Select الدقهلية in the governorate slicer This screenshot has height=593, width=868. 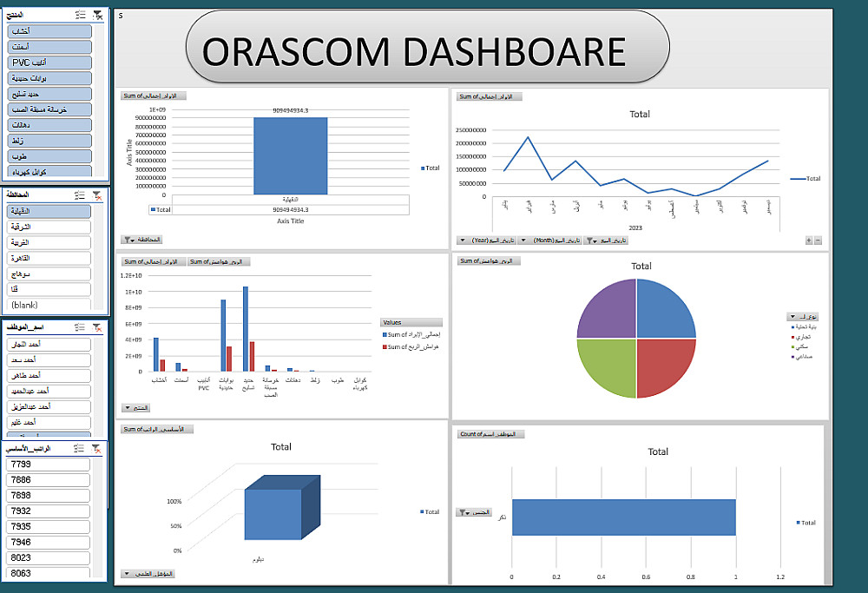(x=49, y=212)
